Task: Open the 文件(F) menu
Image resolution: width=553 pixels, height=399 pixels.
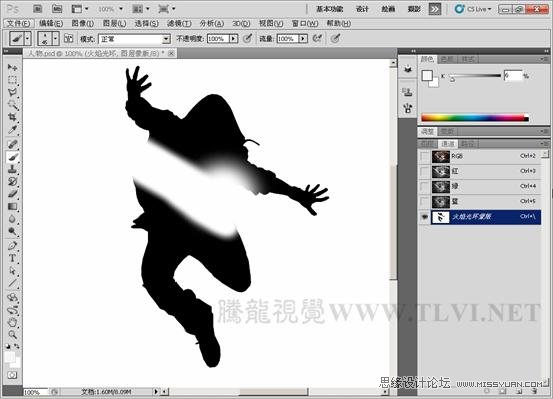Action: 18,24
